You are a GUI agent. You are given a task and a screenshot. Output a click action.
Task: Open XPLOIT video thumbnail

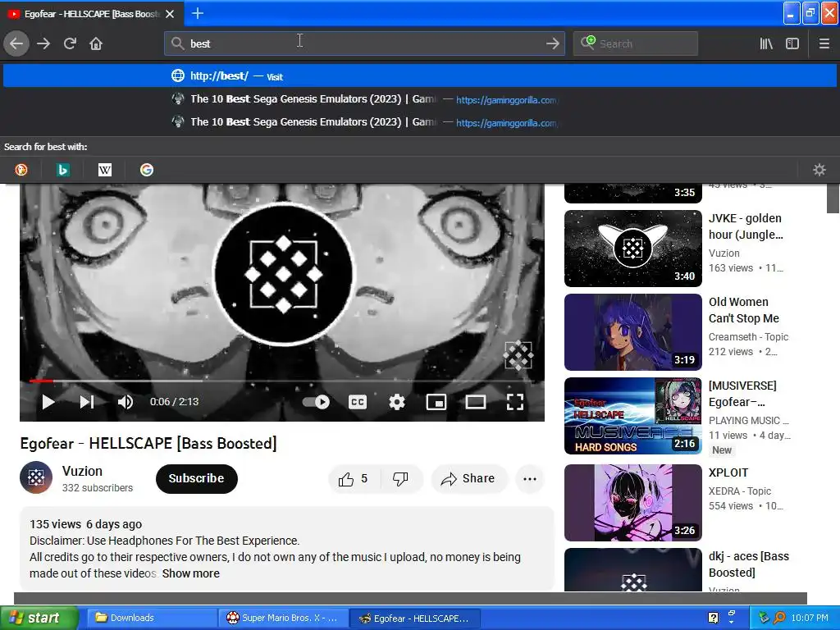633,503
